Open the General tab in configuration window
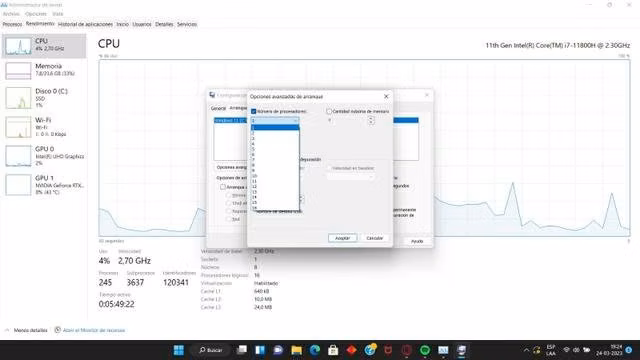The image size is (640, 360). 218,108
